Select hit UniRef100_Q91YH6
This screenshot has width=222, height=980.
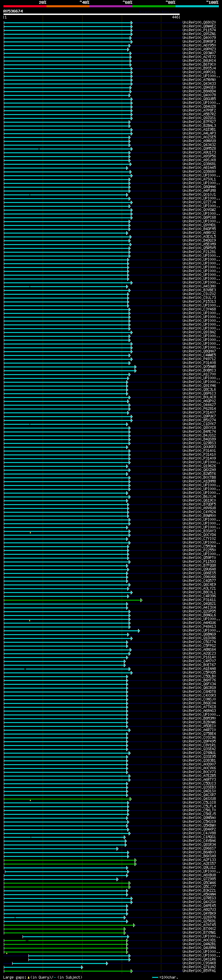pyautogui.click(x=199, y=386)
